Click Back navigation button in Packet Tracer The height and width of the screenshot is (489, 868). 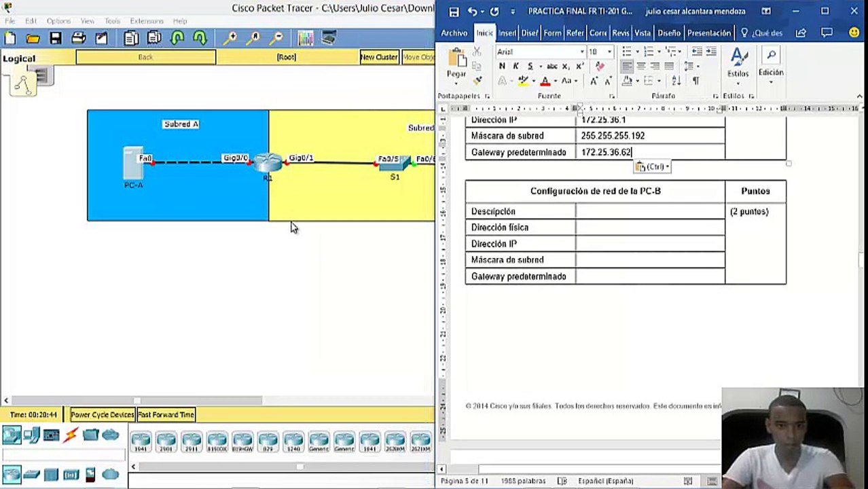pyautogui.click(x=145, y=57)
